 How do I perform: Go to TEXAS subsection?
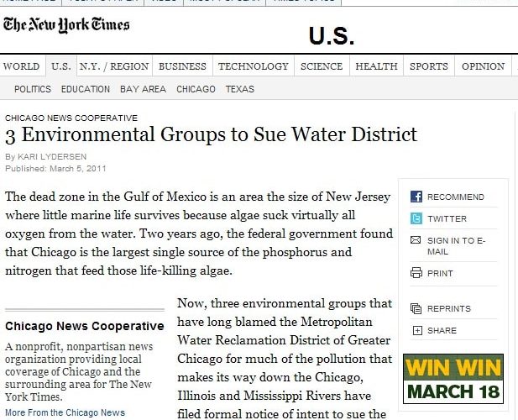pos(240,89)
